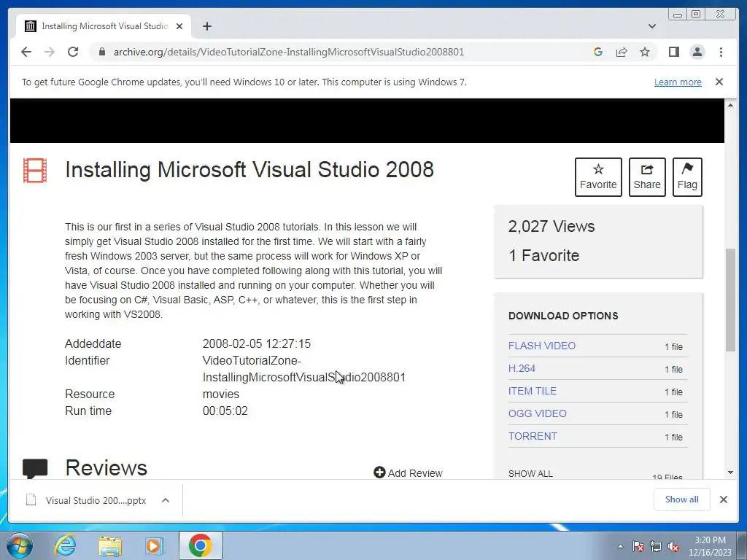Download the ITEM TILE file

(532, 391)
